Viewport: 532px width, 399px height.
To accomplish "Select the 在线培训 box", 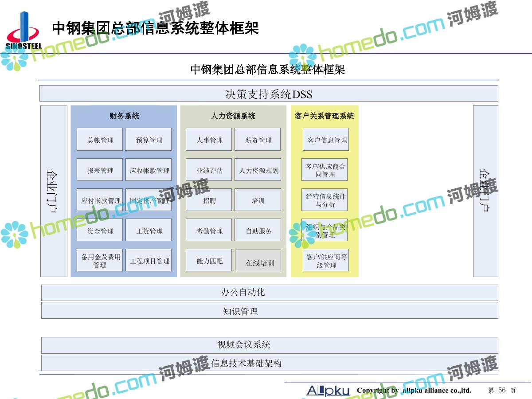I will [258, 262].
